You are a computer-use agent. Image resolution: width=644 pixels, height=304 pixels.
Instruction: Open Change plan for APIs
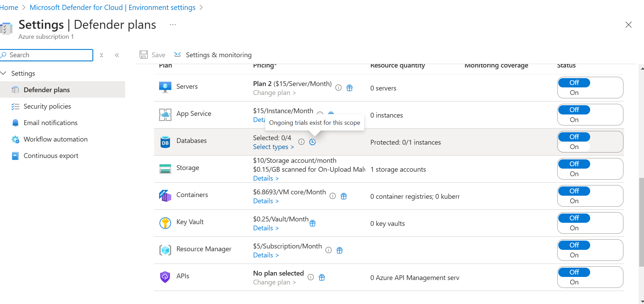coord(274,282)
